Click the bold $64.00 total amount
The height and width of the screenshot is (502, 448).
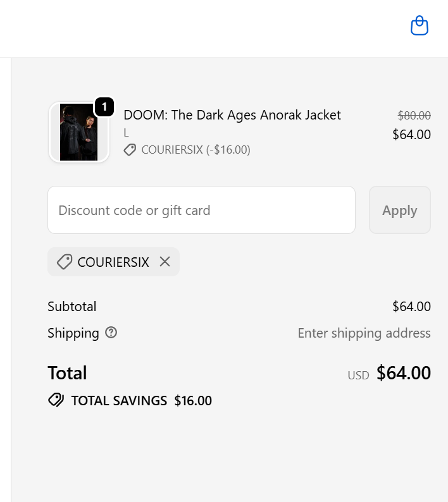[x=403, y=373]
